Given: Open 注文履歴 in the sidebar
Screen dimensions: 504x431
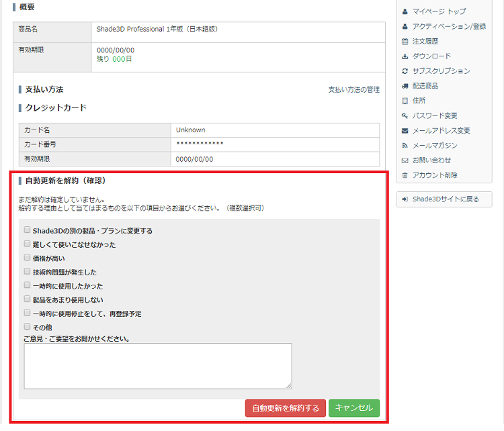Looking at the screenshot, I should pyautogui.click(x=425, y=42).
